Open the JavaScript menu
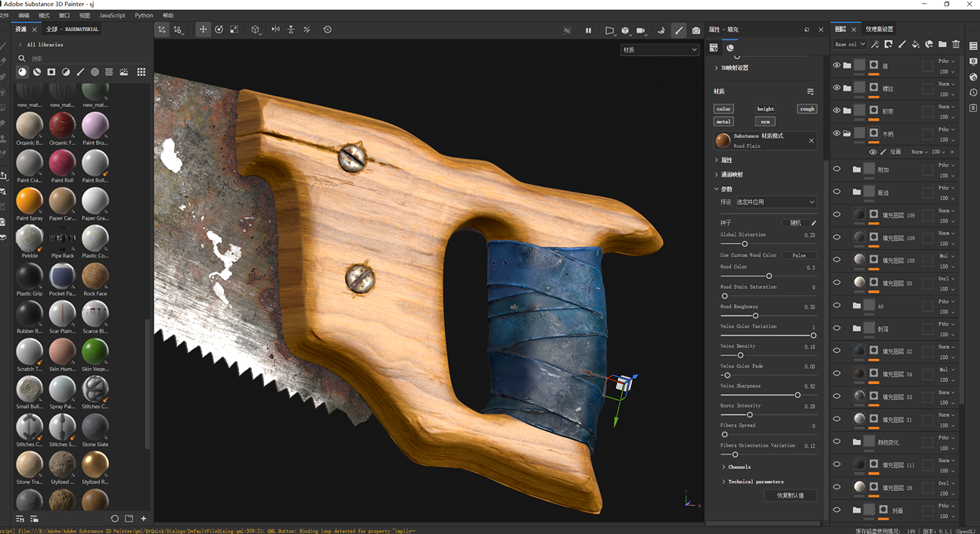 [112, 15]
